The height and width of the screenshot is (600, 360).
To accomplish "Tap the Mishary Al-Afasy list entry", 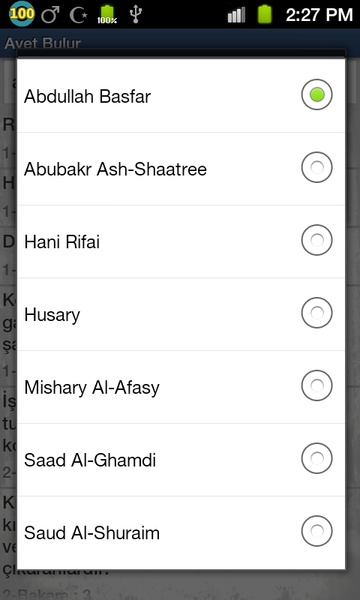I will tap(181, 387).
